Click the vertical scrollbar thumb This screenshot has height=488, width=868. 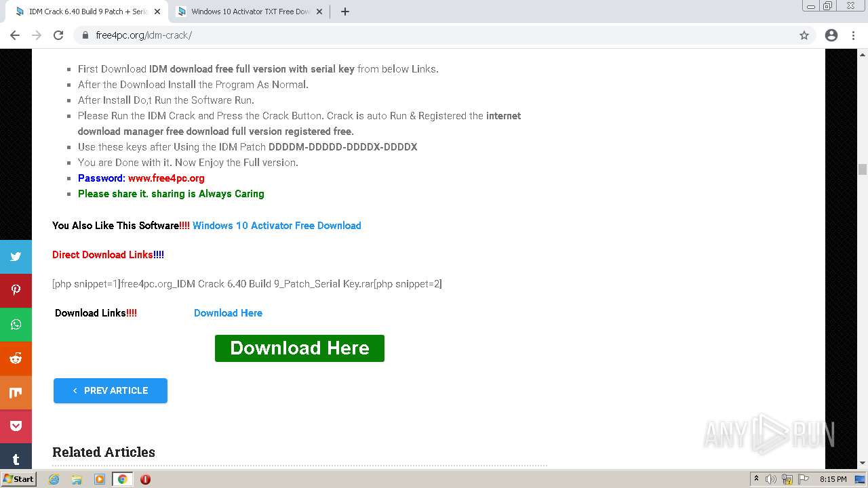pos(863,169)
